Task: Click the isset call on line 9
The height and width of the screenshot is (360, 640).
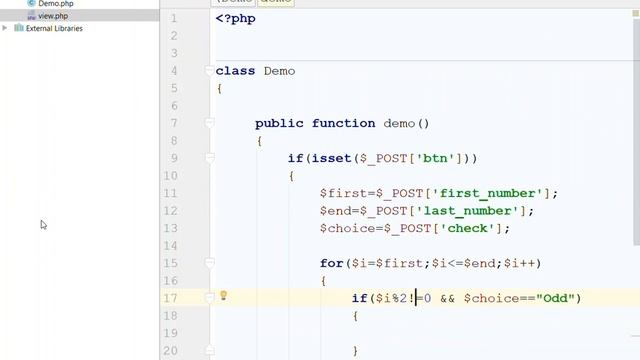Action: coord(331,158)
